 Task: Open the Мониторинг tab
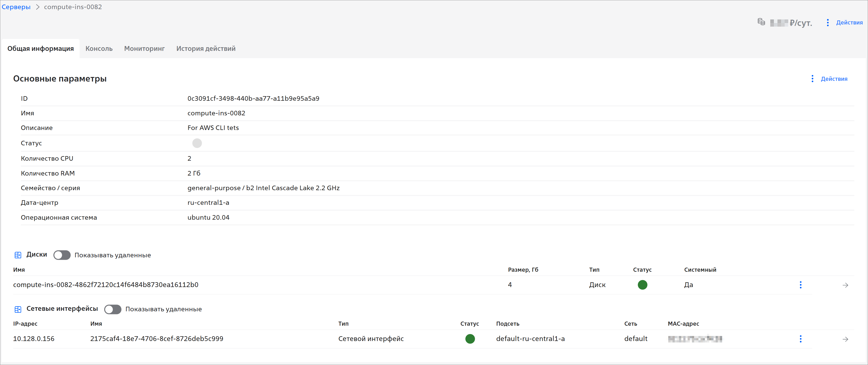click(x=144, y=49)
